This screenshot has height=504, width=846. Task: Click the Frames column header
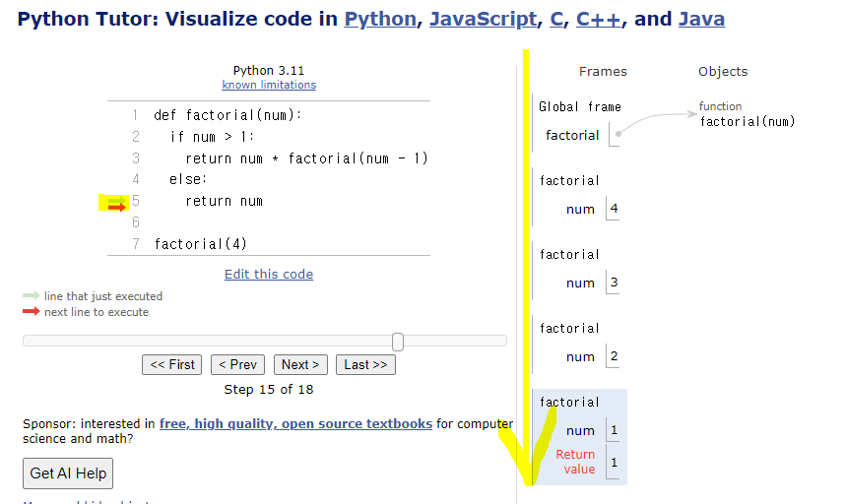[603, 72]
